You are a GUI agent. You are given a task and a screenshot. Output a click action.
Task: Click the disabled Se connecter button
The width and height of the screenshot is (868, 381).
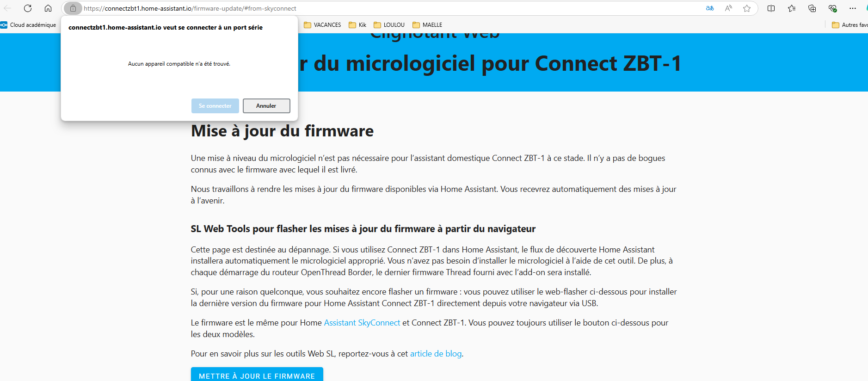point(215,106)
